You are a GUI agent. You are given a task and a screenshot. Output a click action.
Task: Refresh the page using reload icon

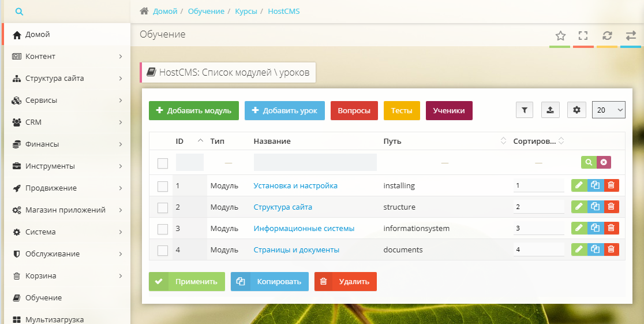[x=607, y=35]
